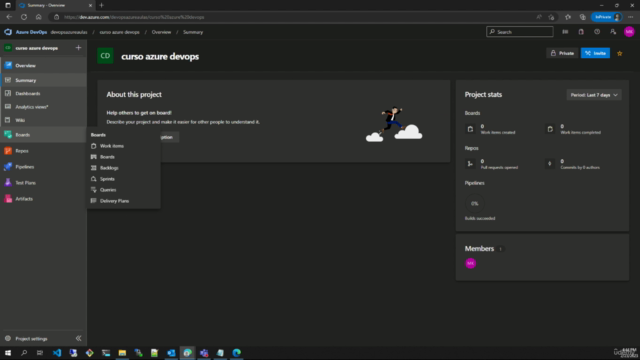Viewport: 640px width, 360px height.
Task: Open a new browser tab
Action: point(102,5)
